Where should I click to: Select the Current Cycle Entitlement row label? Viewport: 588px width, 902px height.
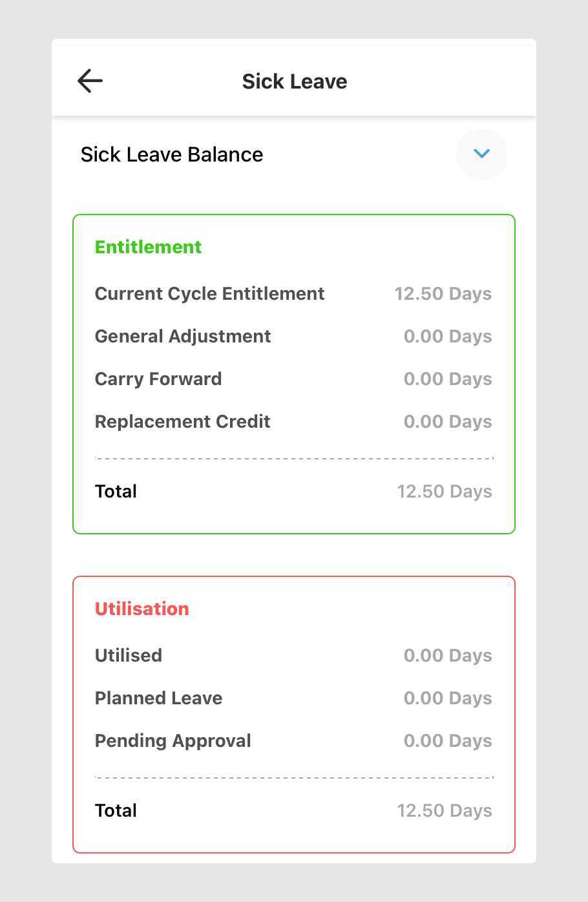click(209, 293)
